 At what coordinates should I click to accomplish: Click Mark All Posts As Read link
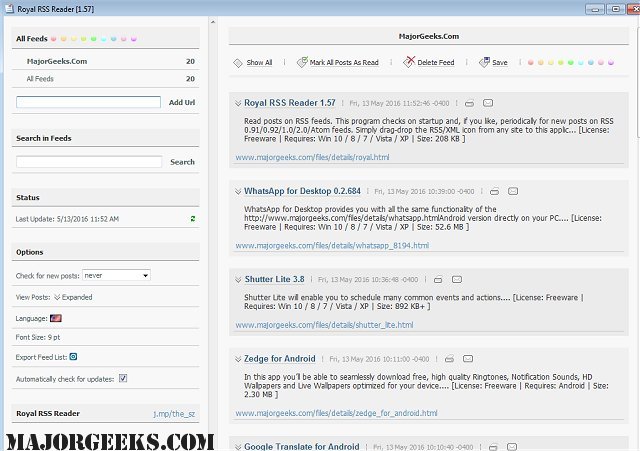coord(344,62)
